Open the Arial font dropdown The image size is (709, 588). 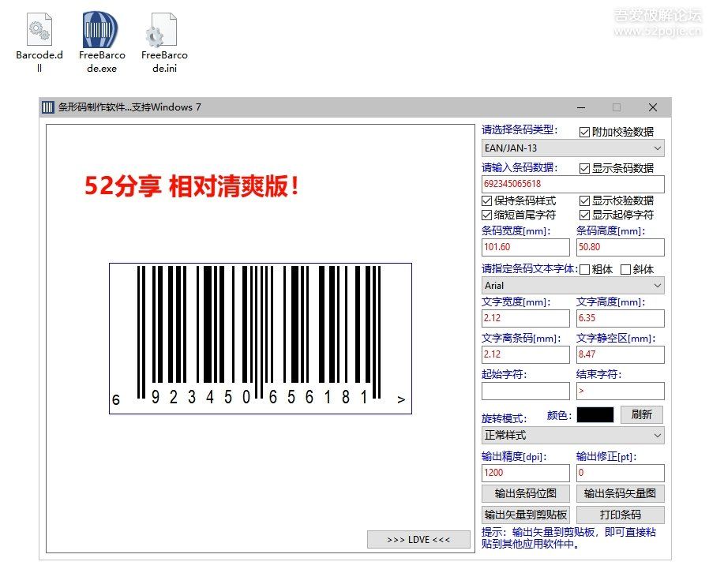[x=573, y=286]
